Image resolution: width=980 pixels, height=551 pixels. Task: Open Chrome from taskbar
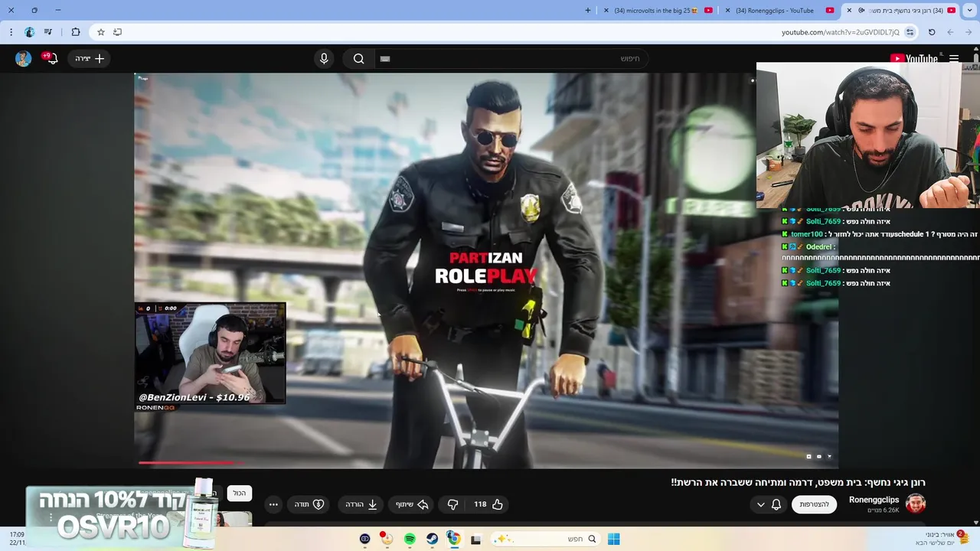click(x=453, y=539)
